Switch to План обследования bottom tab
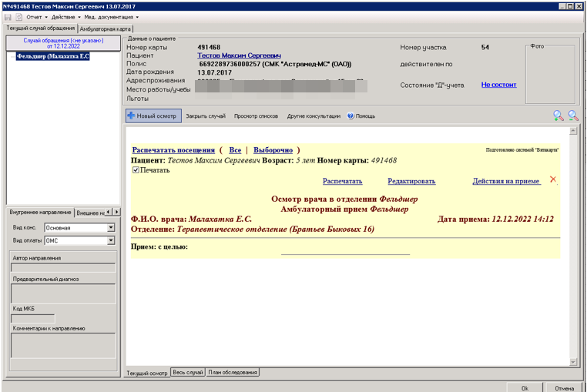Viewport: 587px width, 392px height. tap(233, 373)
